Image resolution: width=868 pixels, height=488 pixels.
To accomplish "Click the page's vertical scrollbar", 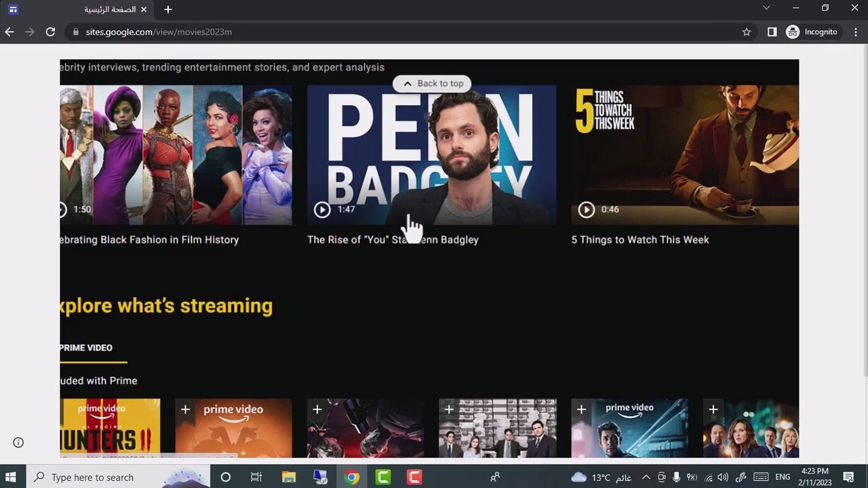I will point(865,210).
